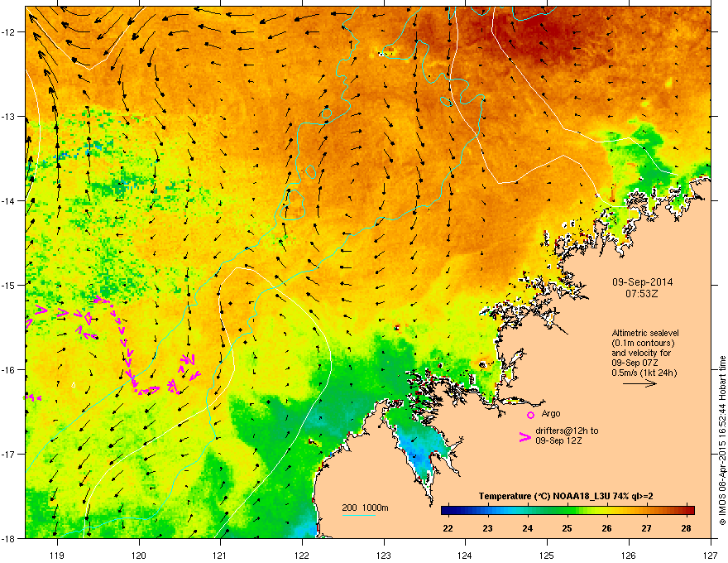Click the 24 label under color bar
The width and height of the screenshot is (728, 563).
tap(527, 528)
